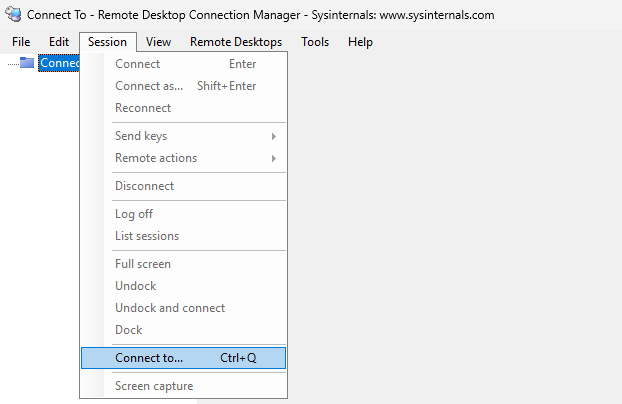This screenshot has height=404, width=622.
Task: Select the highlighted tree item next to folder
Action: coord(59,63)
